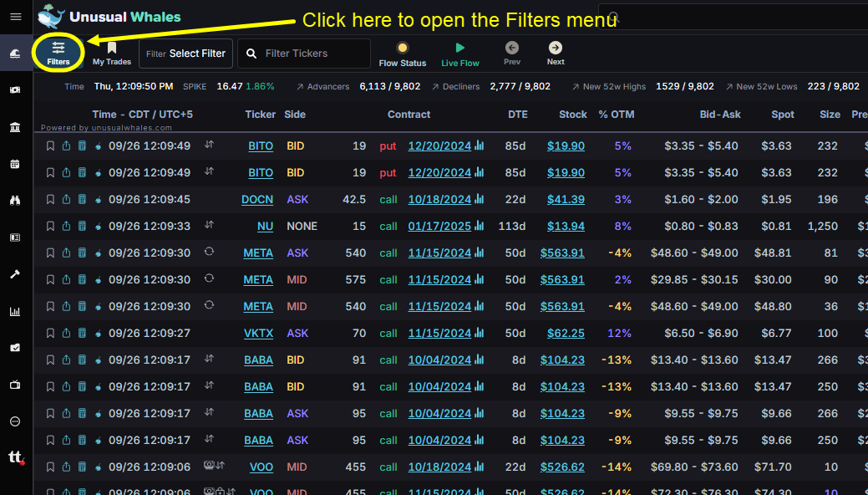The height and width of the screenshot is (495, 868).
Task: Open chart icon beside VKTX 11/15/2024 contract
Action: [x=480, y=333]
